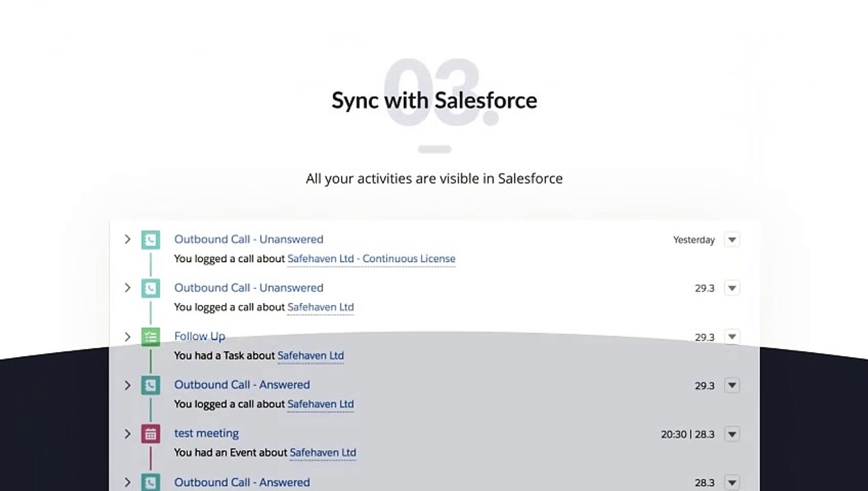Open the 29.3 Outbound Call - Unanswered title
Image resolution: width=868 pixels, height=491 pixels.
coord(248,288)
